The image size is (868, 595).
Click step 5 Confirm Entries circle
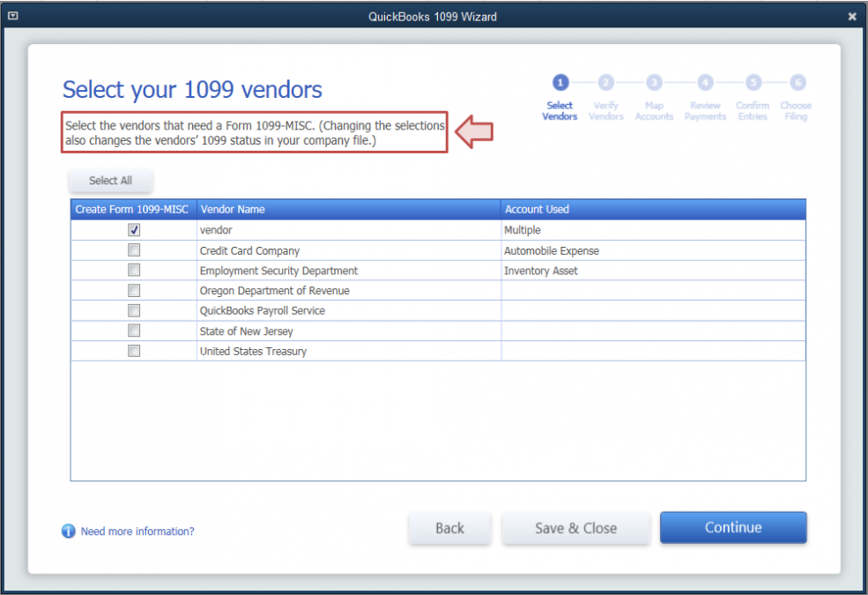coord(753,83)
